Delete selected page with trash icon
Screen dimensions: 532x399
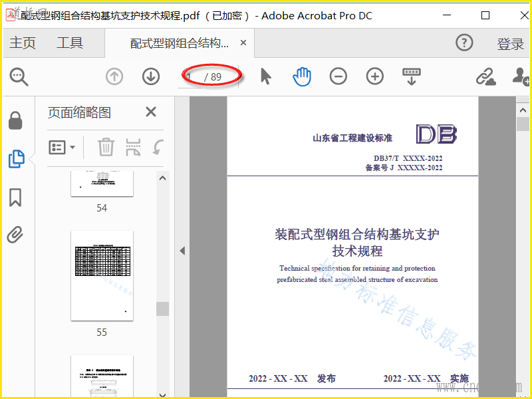click(106, 147)
